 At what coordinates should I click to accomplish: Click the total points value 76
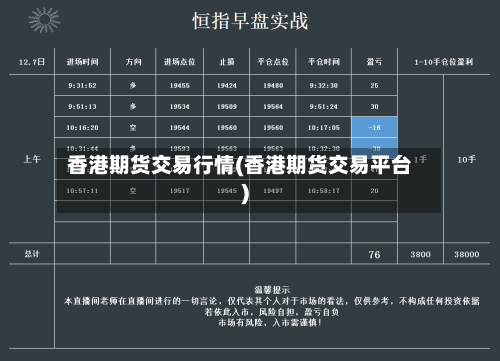(x=374, y=254)
